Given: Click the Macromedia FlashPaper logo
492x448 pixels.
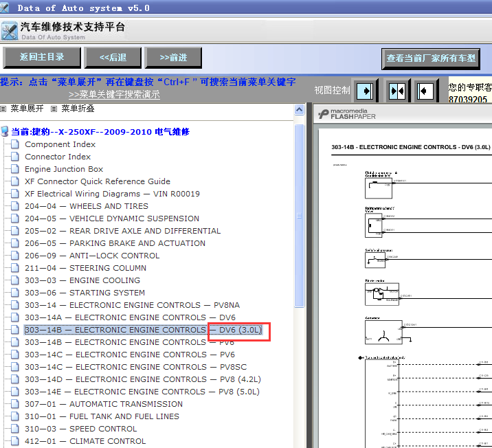Looking at the screenshot, I should coord(347,114).
